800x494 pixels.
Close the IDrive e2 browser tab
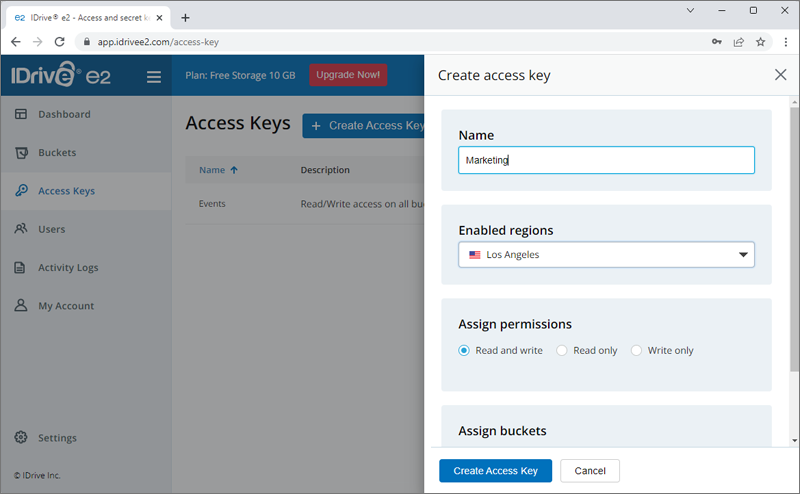pos(159,18)
